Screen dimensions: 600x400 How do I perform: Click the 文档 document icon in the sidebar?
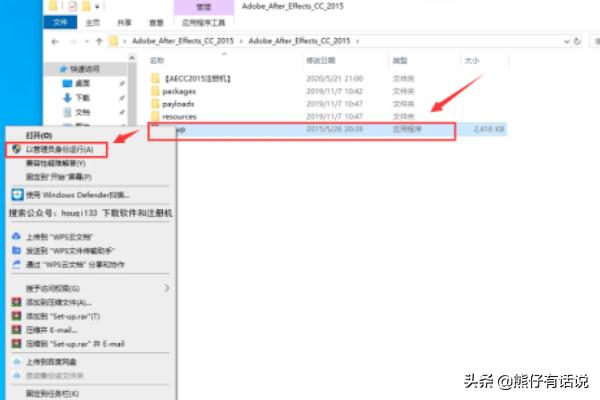coord(67,112)
